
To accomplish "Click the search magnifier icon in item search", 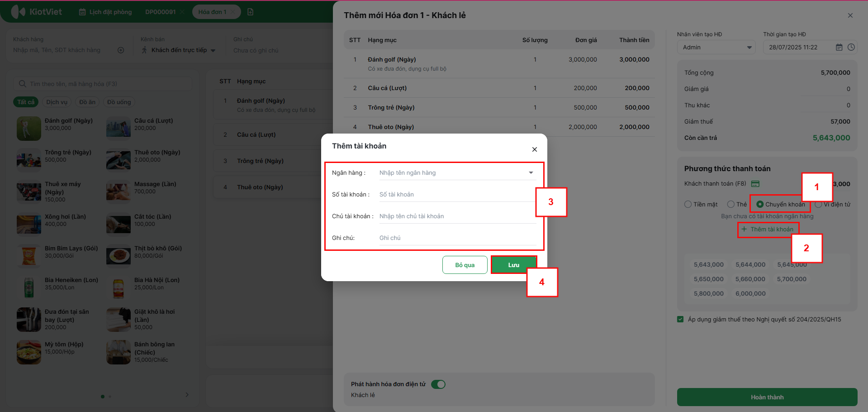I will click(22, 84).
